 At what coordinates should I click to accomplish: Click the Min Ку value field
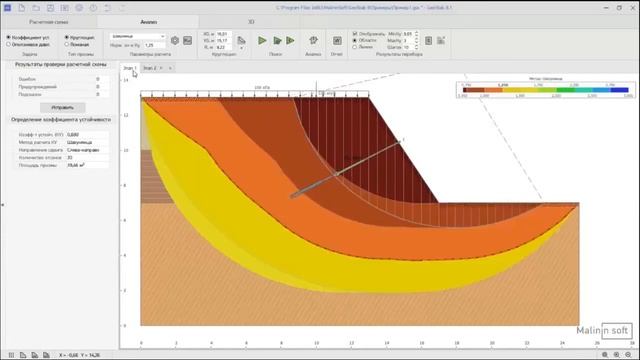(408, 34)
